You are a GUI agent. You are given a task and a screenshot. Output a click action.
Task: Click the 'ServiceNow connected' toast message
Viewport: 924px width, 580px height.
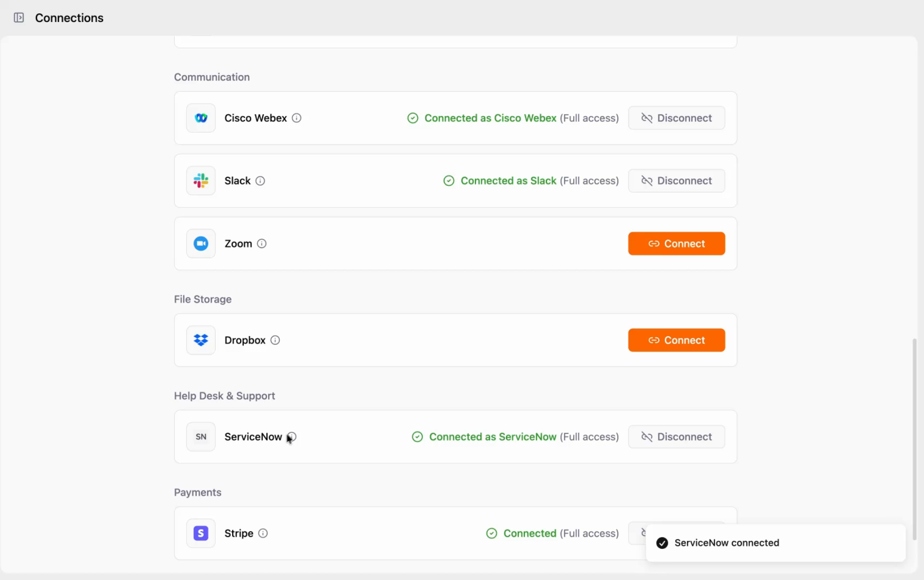tap(727, 543)
